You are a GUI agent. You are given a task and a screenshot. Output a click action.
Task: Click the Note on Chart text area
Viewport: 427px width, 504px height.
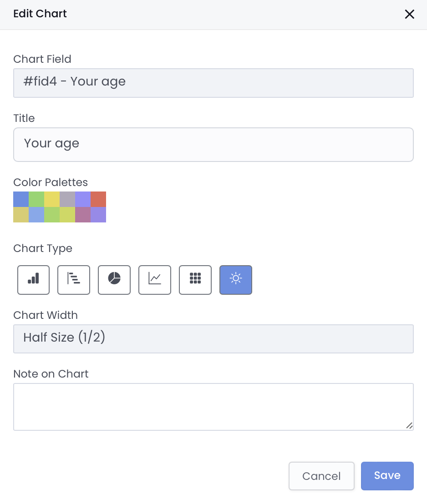point(213,406)
